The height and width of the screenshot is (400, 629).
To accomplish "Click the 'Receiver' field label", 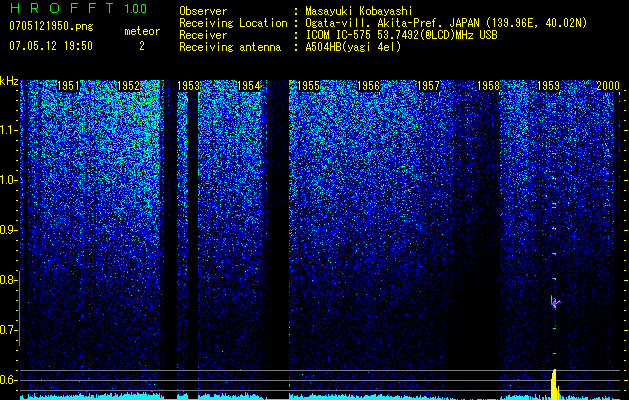I will click(x=203, y=35).
